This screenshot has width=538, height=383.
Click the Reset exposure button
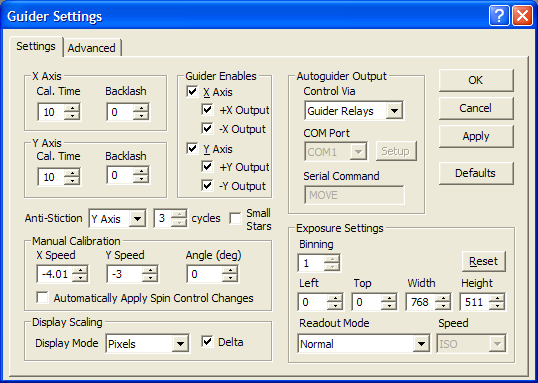point(483,262)
